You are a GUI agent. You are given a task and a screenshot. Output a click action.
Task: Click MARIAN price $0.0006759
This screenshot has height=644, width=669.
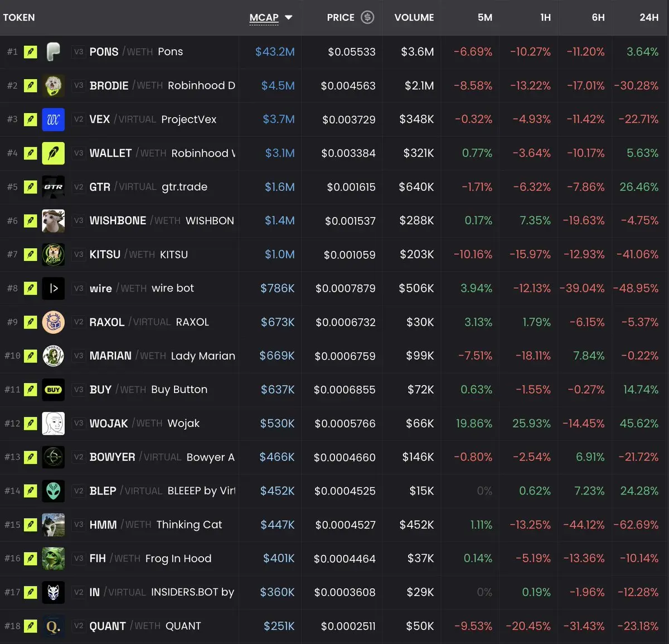pyautogui.click(x=345, y=356)
